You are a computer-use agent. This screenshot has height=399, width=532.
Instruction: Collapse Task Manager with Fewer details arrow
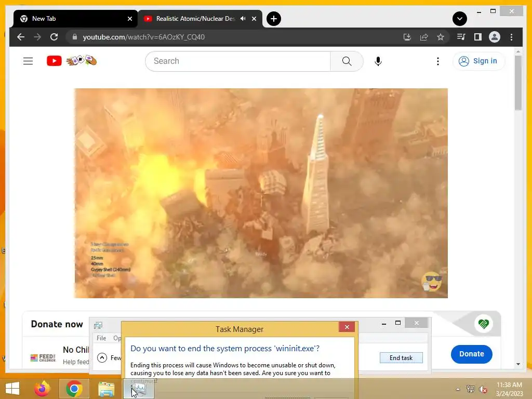(x=102, y=357)
